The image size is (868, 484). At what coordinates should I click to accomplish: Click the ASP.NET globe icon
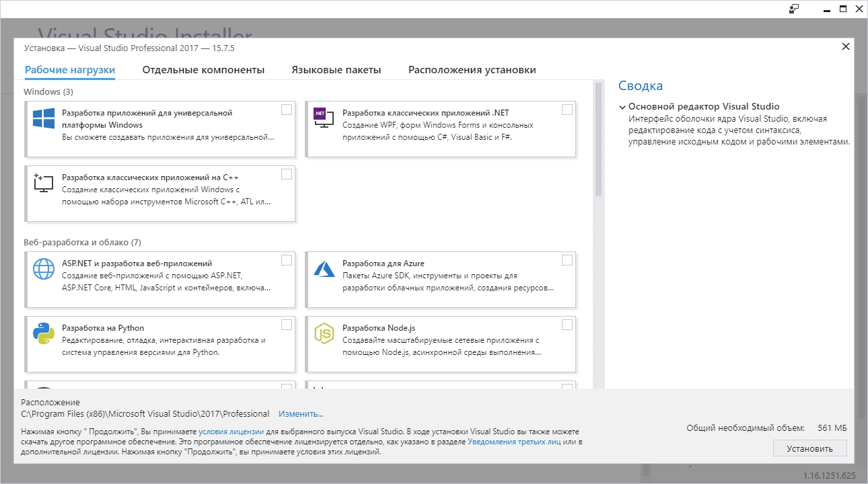click(44, 269)
